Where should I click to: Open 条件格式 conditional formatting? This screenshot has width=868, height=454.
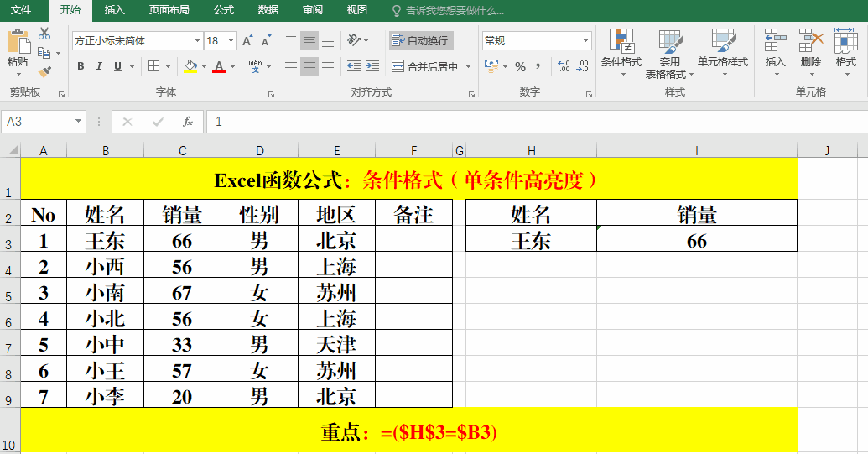pyautogui.click(x=621, y=52)
